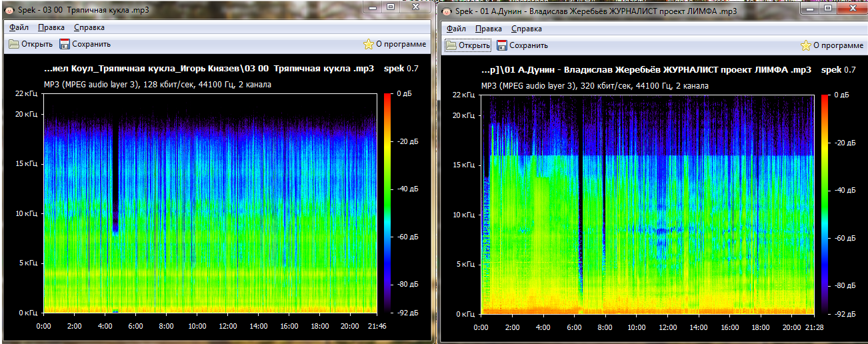
Task: Open the Правка menu in the Тряпичная кукла window
Action: coord(51,27)
